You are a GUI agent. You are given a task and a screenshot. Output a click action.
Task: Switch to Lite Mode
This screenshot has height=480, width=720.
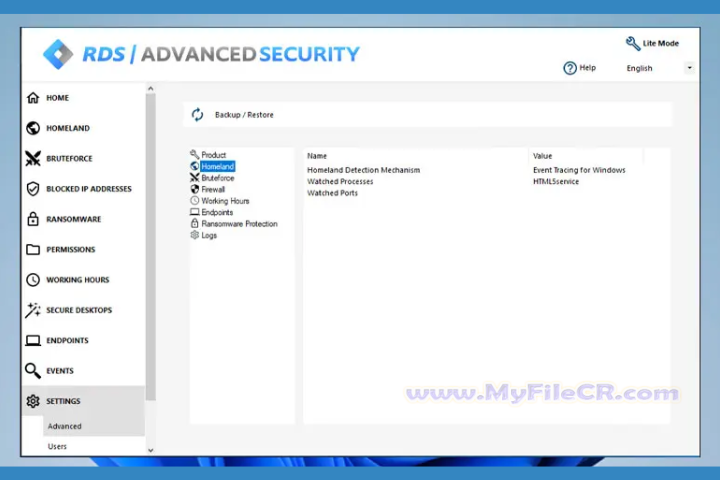click(660, 43)
